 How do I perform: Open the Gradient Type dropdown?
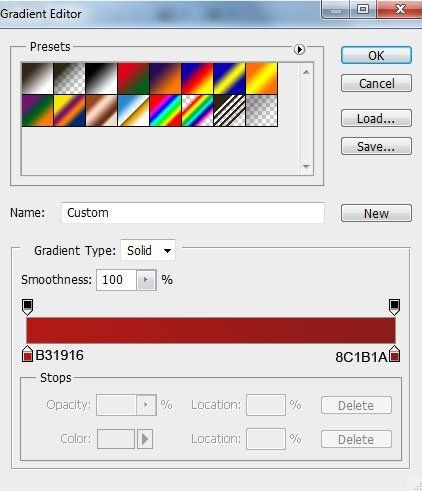click(x=148, y=250)
